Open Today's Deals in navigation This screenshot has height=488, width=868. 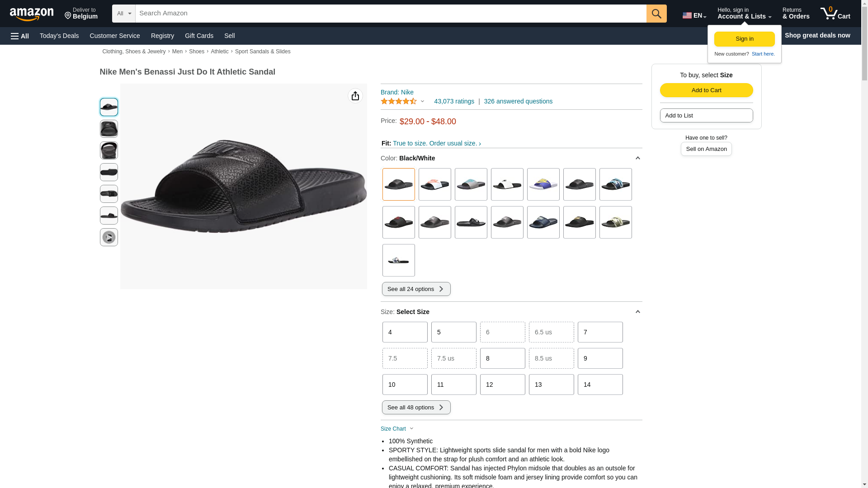(59, 36)
